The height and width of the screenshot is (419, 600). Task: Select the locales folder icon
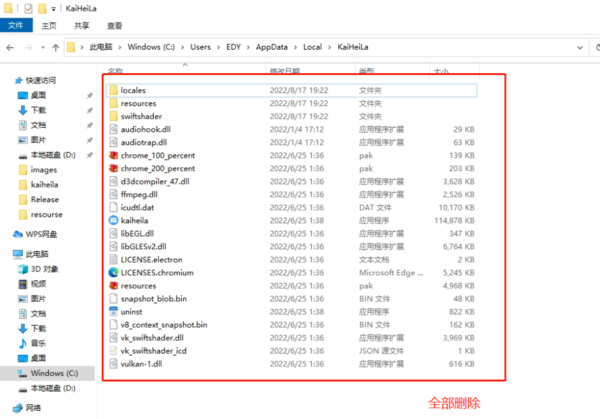[x=113, y=90]
